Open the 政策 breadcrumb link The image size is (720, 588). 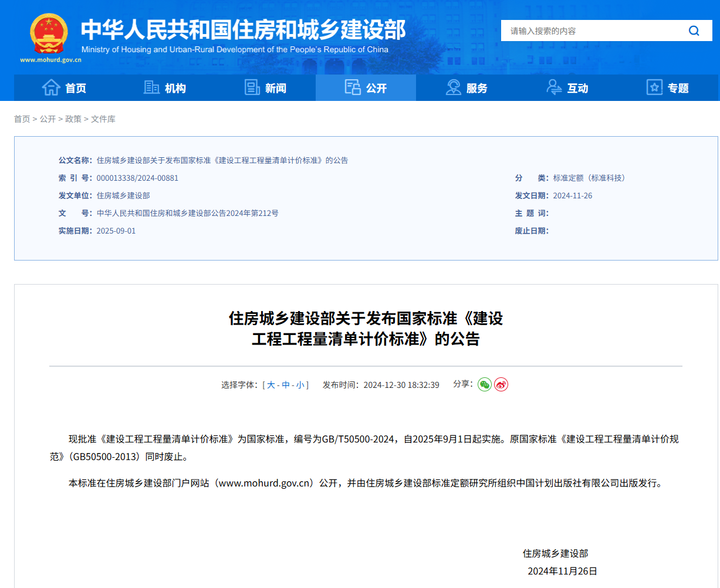(x=73, y=119)
